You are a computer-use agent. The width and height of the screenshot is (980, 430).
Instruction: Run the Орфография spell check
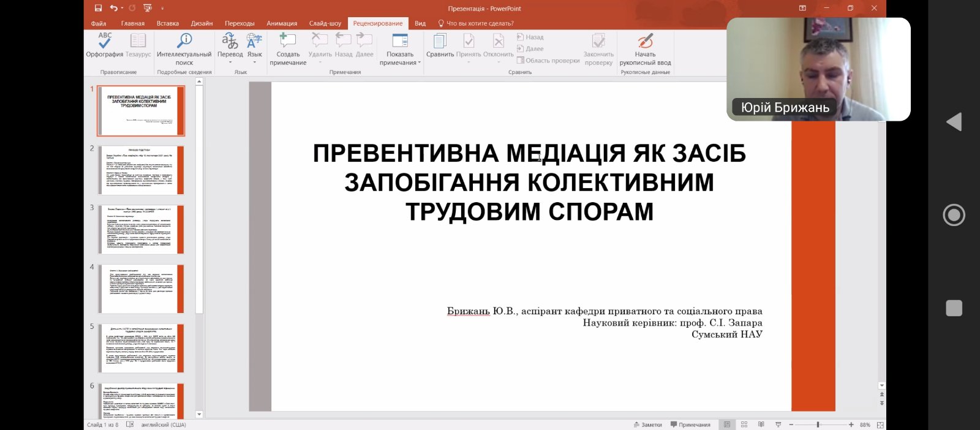[105, 45]
